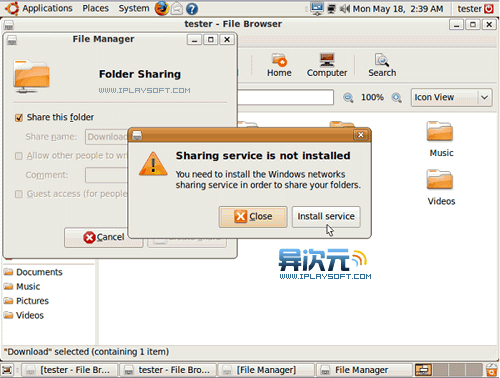
Task: Click the first workspace switcher box
Action: [423, 370]
